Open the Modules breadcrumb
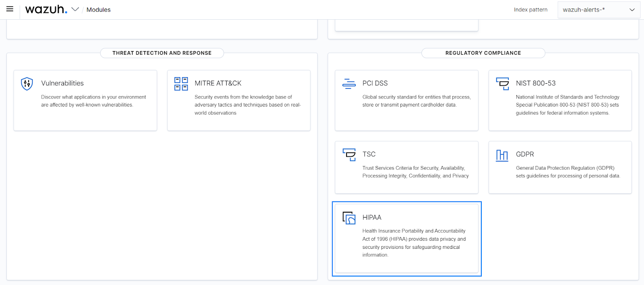This screenshot has height=285, width=644. click(98, 10)
